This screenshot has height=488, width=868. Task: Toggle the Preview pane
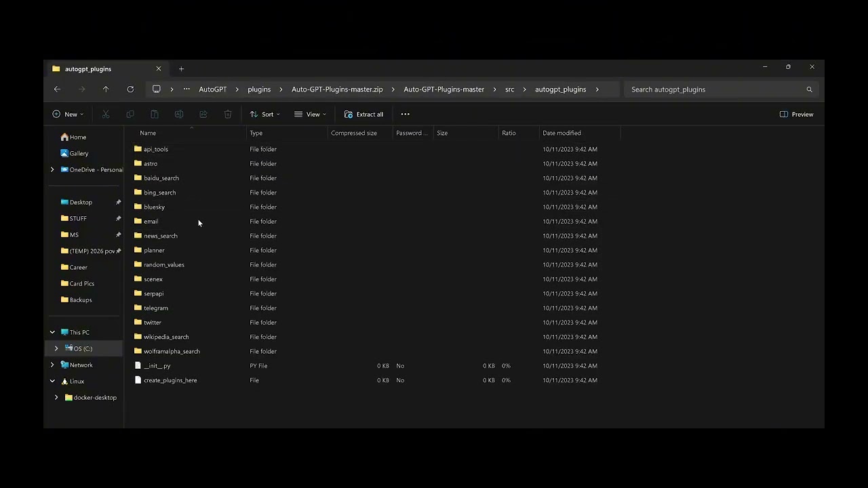point(797,115)
